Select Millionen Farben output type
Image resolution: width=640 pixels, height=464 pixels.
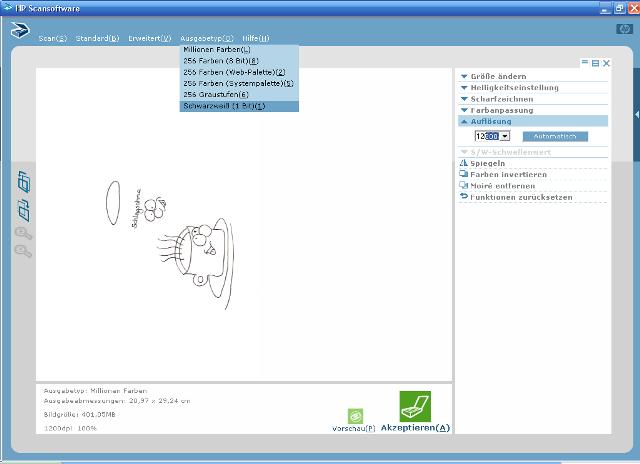(x=217, y=49)
